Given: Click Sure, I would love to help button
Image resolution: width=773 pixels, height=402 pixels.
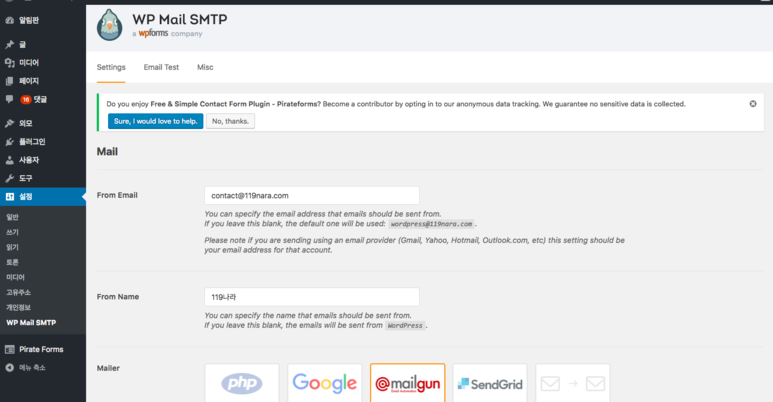Looking at the screenshot, I should coord(155,121).
